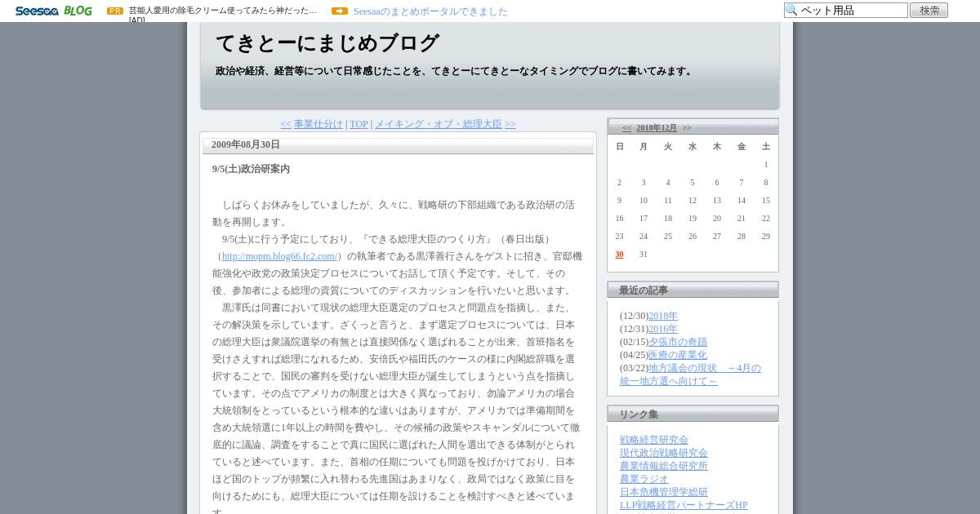Open link 農業ラジオ
The width and height of the screenshot is (980, 514).
[644, 479]
